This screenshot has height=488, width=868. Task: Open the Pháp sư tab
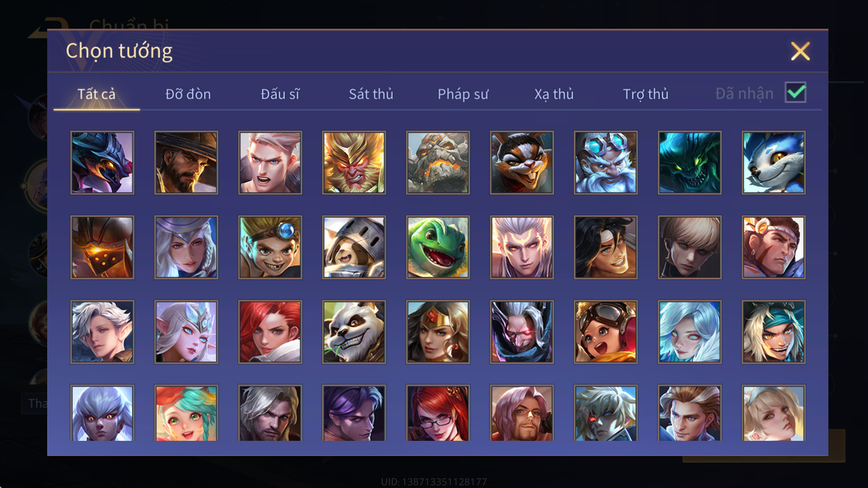click(463, 94)
